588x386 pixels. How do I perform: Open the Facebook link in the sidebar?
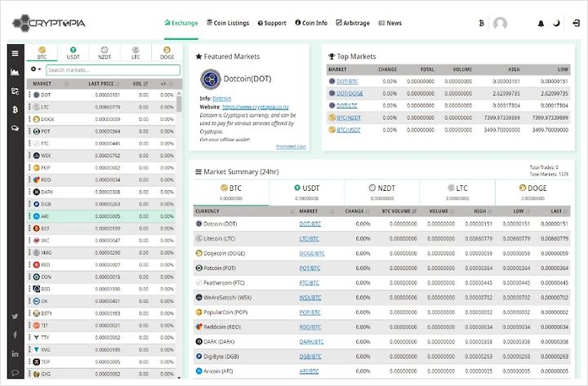[x=15, y=335]
